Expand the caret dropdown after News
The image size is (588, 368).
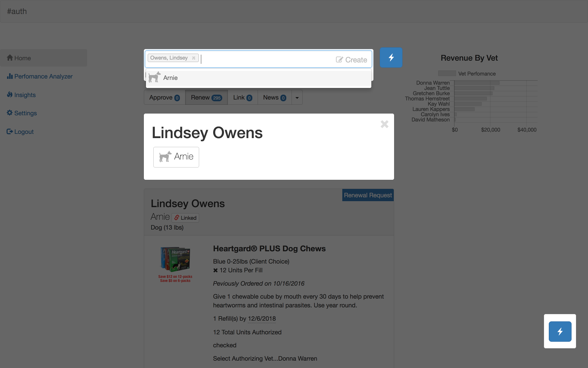(297, 98)
